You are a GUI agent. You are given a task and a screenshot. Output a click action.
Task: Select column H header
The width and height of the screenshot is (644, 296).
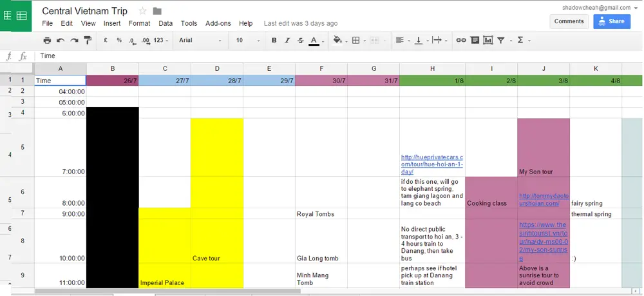pos(432,68)
